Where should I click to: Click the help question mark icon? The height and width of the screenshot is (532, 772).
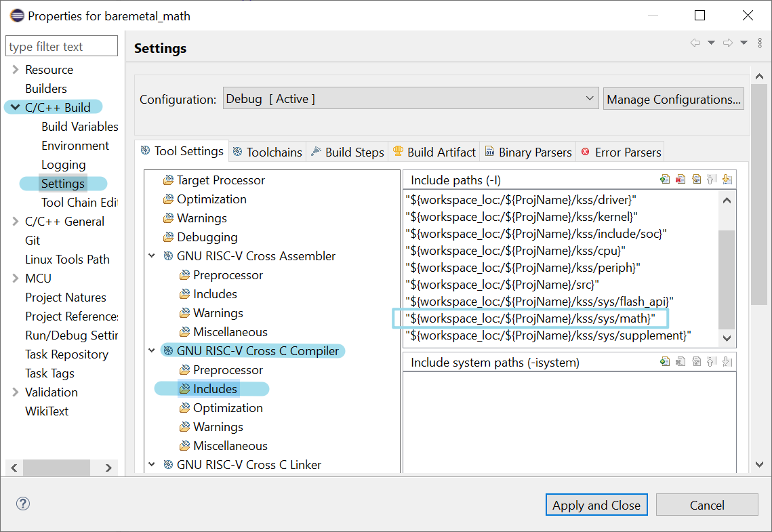point(23,504)
